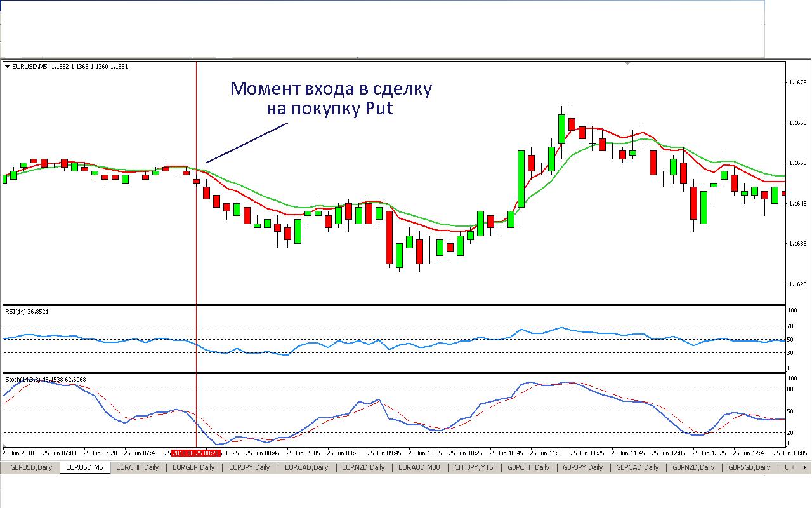Click the Stochastic scale value 20
This screenshot has height=508, width=812.
tap(791, 433)
